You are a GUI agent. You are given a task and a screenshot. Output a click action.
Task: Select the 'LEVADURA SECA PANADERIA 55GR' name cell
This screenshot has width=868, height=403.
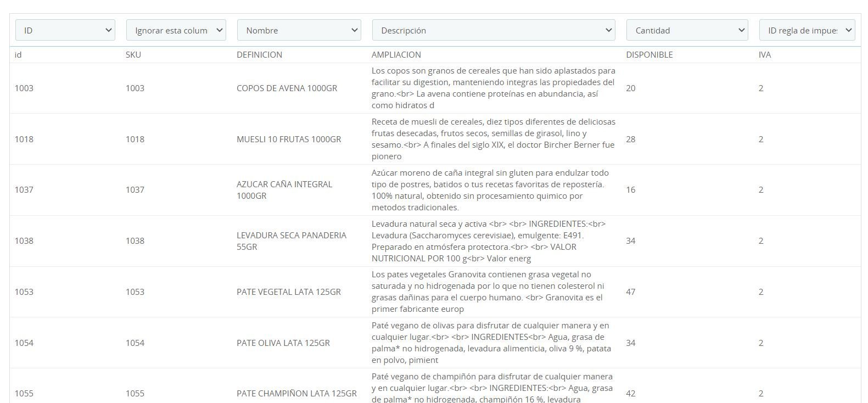click(x=292, y=241)
